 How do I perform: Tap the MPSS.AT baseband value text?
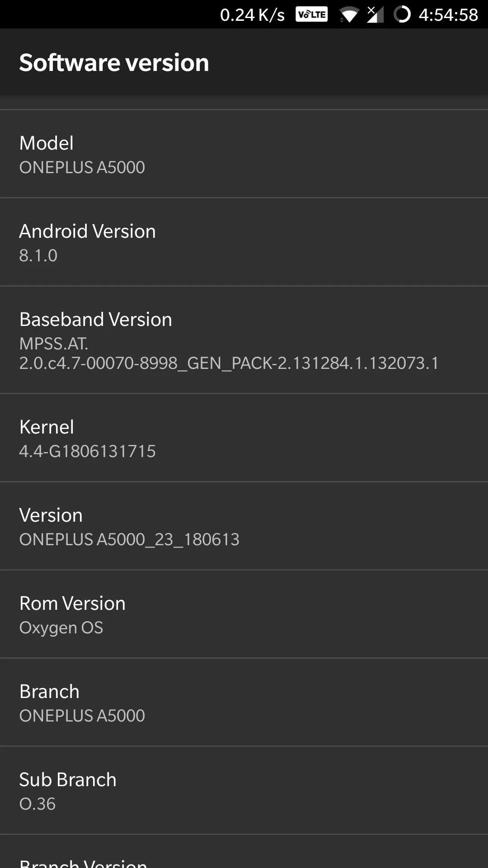[x=229, y=353]
